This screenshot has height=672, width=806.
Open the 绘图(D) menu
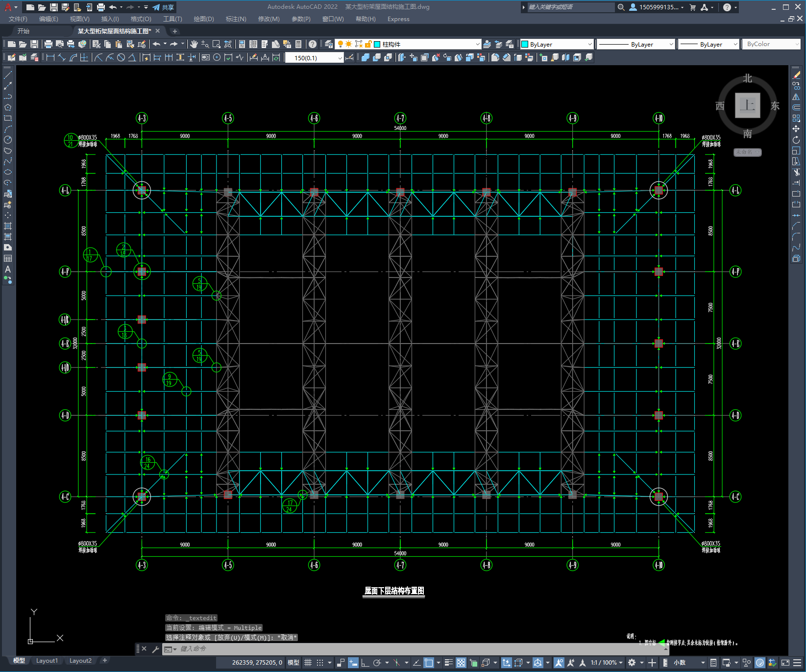tap(204, 19)
